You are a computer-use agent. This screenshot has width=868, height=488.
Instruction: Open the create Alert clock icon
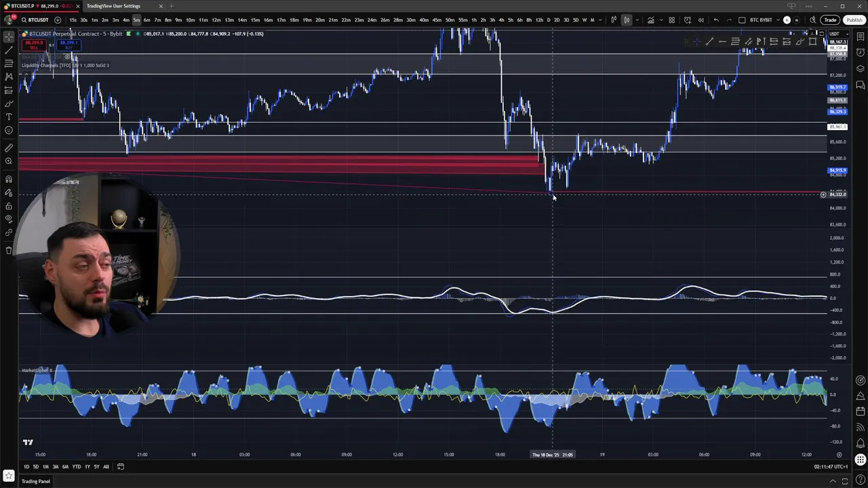click(x=687, y=20)
